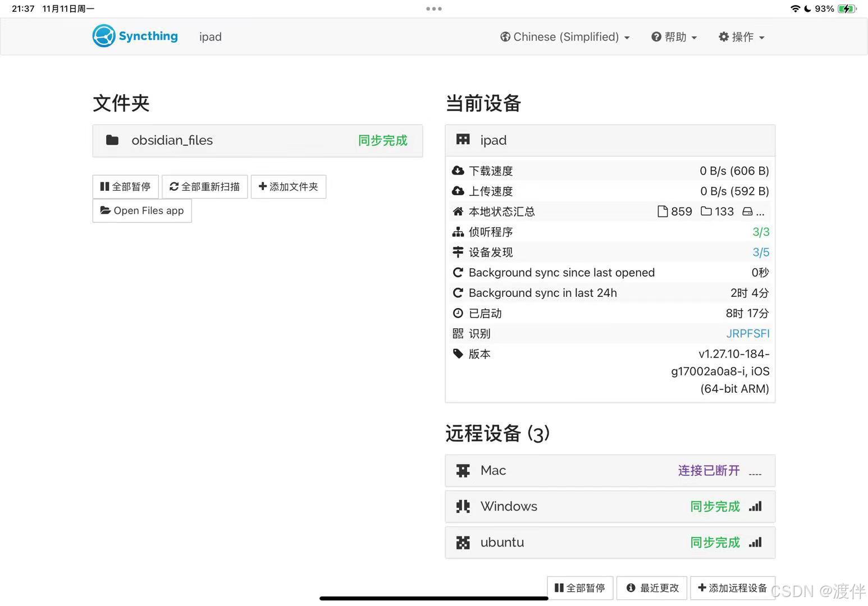Image resolution: width=868 pixels, height=606 pixels.
Task: Click the 设备发现 signpost icon
Action: (458, 252)
